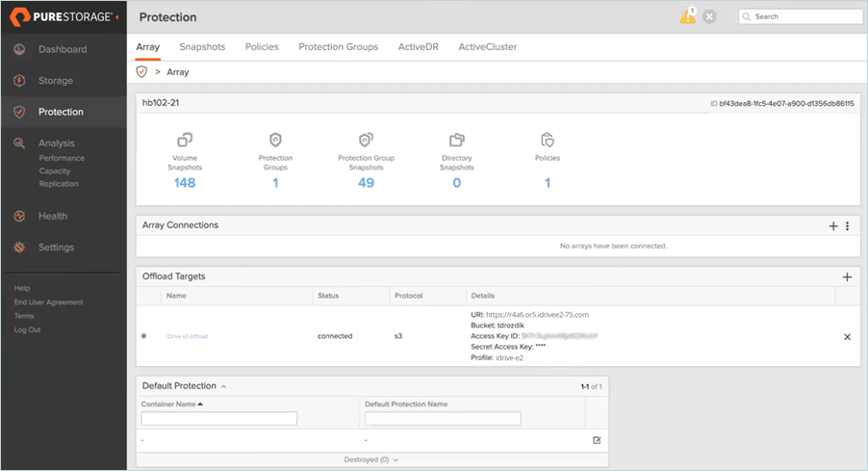Focus the Default Protection Name filter field

pos(443,418)
